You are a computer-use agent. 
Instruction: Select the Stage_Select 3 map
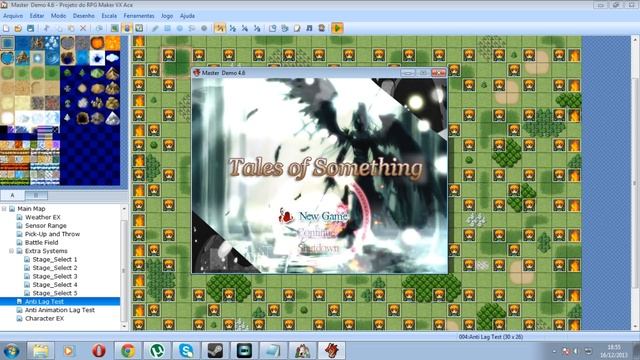pyautogui.click(x=55, y=276)
